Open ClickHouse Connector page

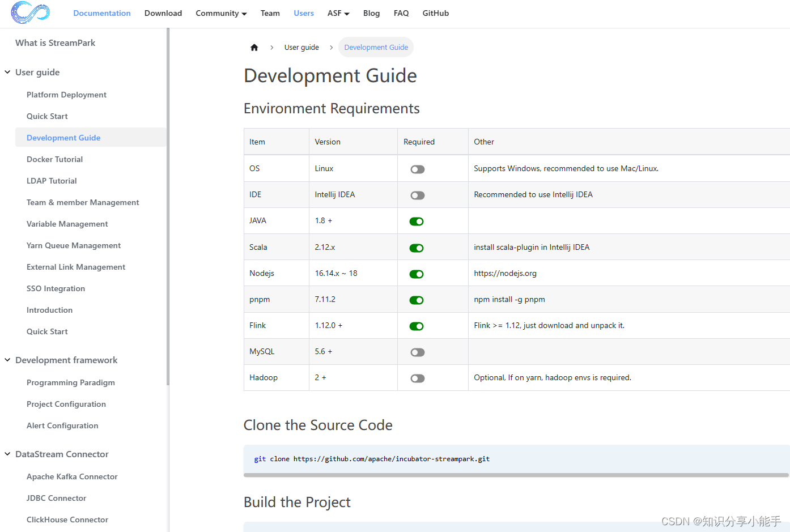[x=67, y=520]
